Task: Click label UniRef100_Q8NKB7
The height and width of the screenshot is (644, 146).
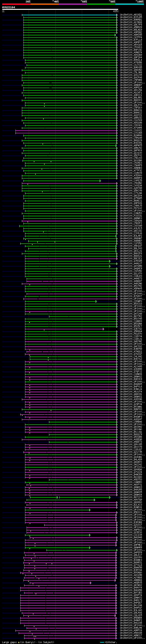Action: [x=131, y=85]
